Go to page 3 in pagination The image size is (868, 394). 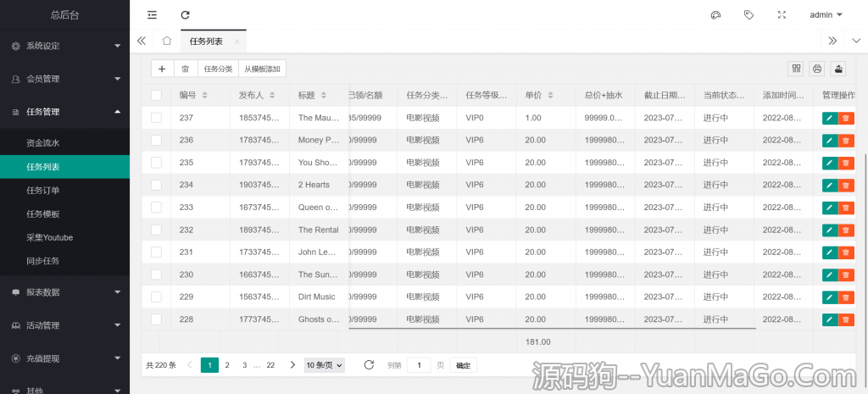tap(244, 364)
